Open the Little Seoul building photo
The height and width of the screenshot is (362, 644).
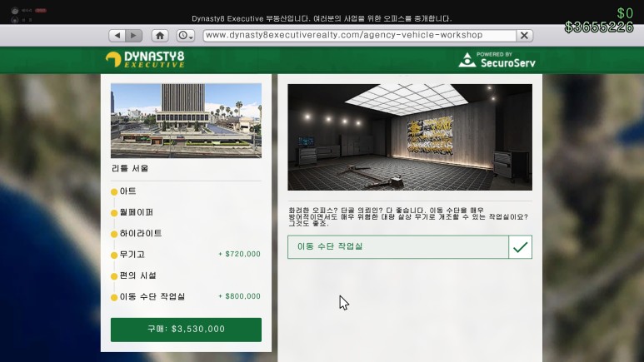coord(186,121)
